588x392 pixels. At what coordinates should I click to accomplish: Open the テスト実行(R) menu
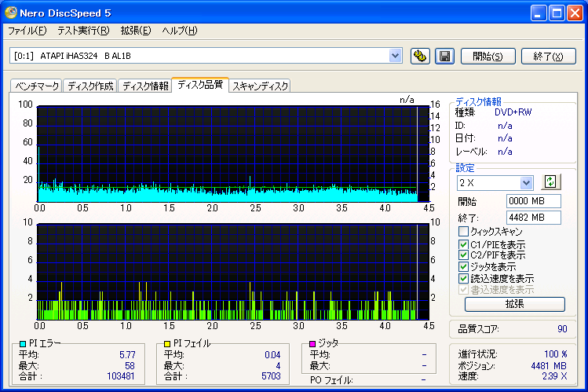83,31
